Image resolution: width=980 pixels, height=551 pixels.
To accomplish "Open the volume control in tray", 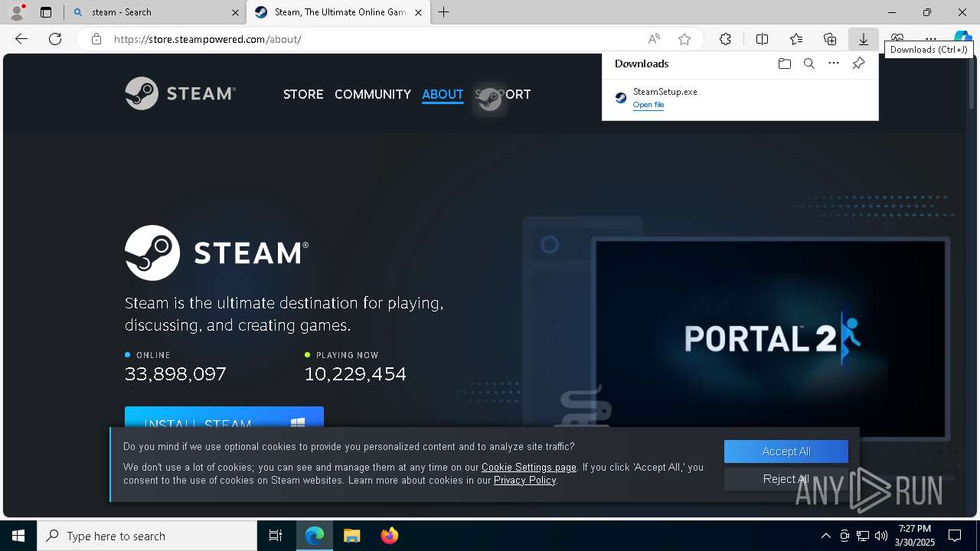I will 881,536.
